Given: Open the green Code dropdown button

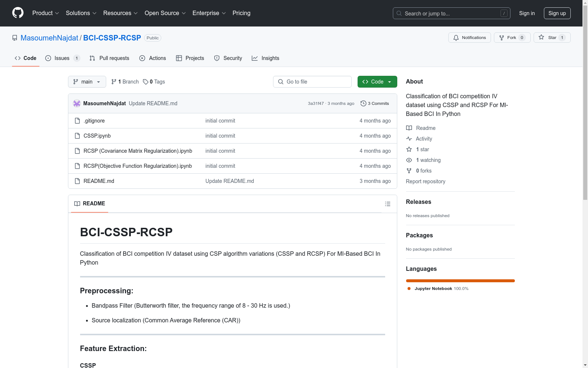Looking at the screenshot, I should [x=377, y=82].
